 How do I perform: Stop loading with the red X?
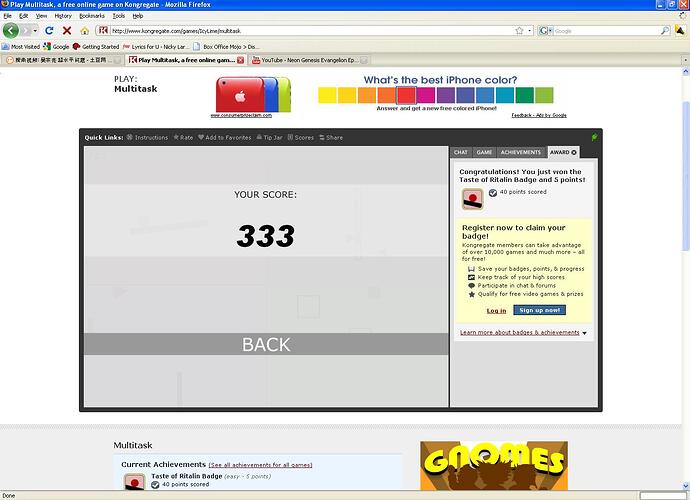pos(67,31)
